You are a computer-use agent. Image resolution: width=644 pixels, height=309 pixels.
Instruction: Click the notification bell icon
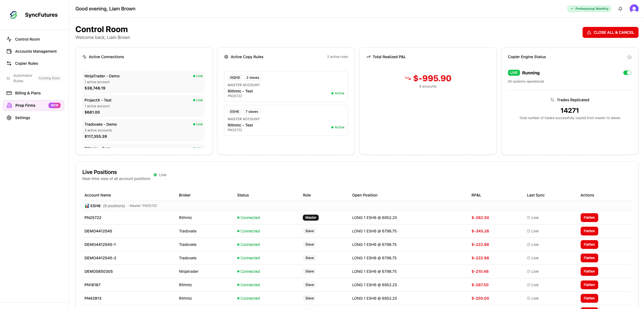[x=620, y=9]
